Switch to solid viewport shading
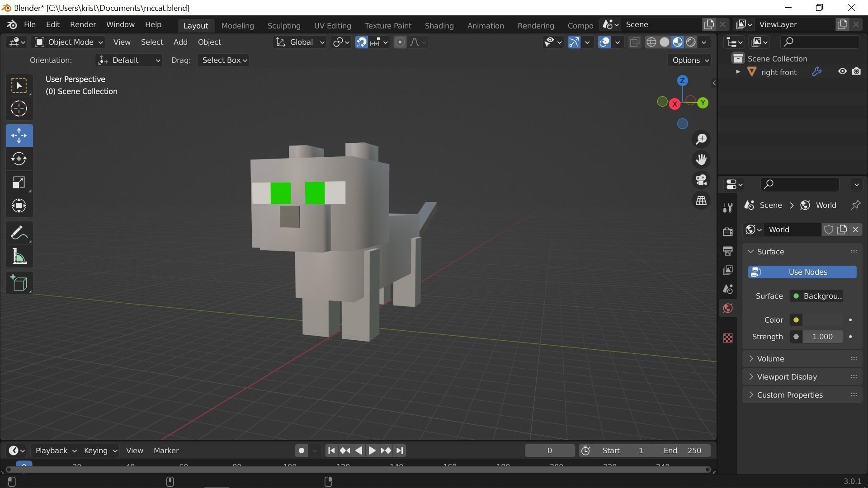Viewport: 868px width, 488px height. pos(664,42)
